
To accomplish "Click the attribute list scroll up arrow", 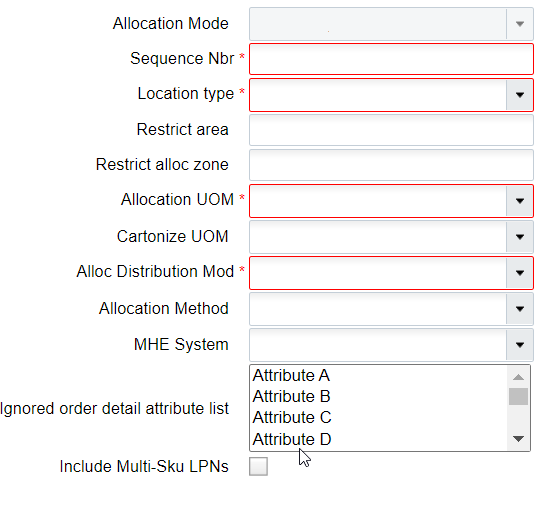I will [518, 377].
